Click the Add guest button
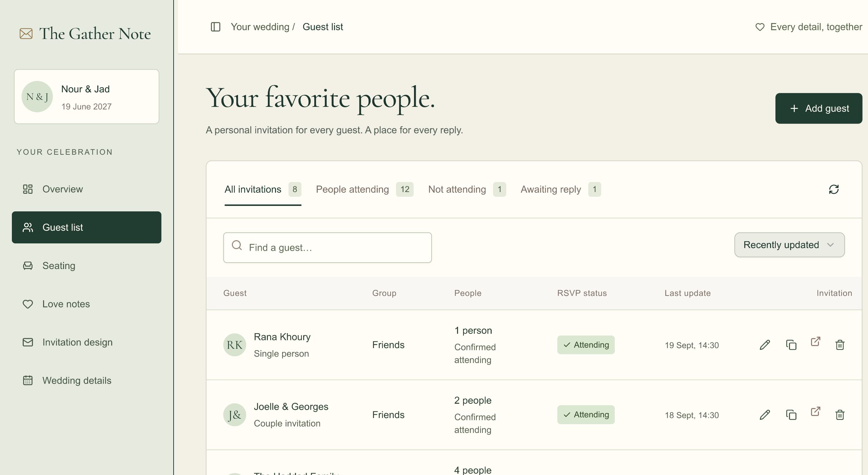 [x=818, y=109]
